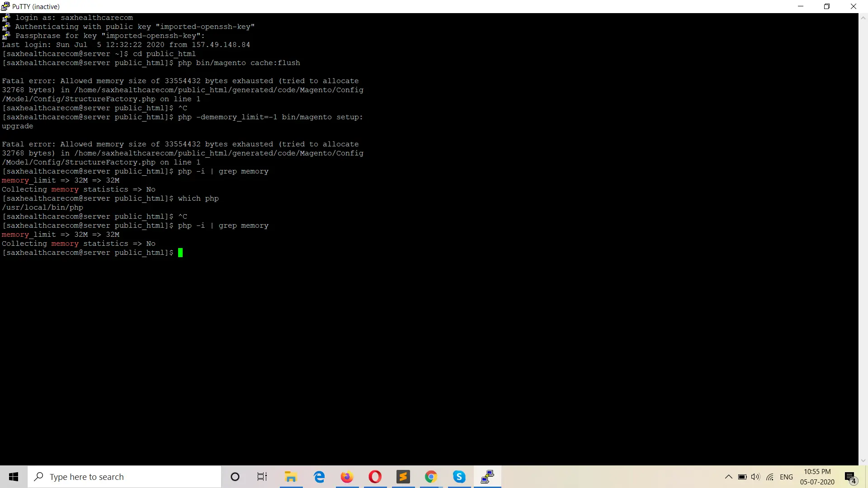The height and width of the screenshot is (488, 868).
Task: Click the "Passphrase for key" line
Action: [110, 36]
